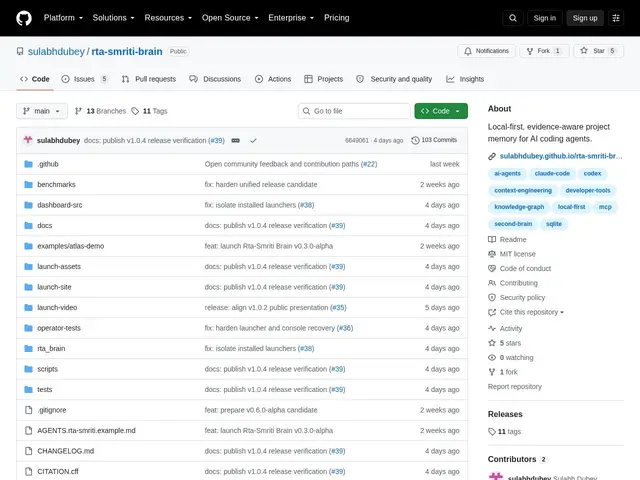Viewport: 640px width, 480px height.
Task: Click the file icon beside CHANGELOG.md
Action: coord(28,451)
